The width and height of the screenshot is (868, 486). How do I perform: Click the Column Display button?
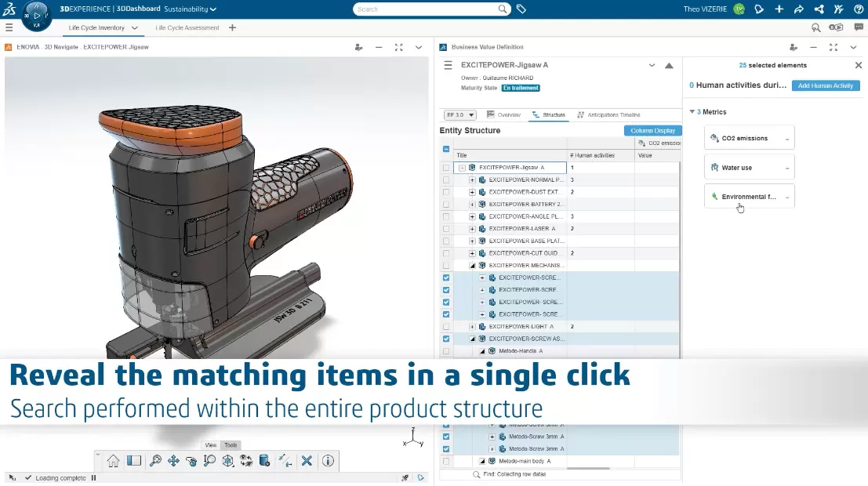652,131
